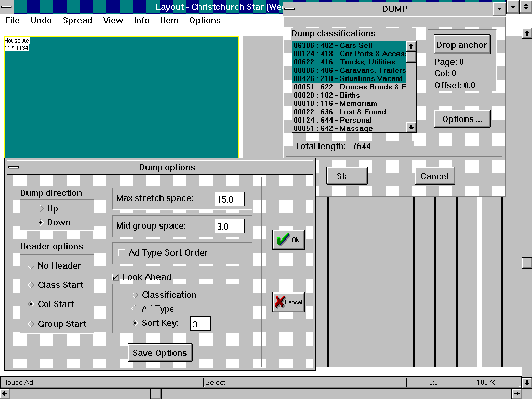Open the Options menu in menu bar

tap(205, 21)
